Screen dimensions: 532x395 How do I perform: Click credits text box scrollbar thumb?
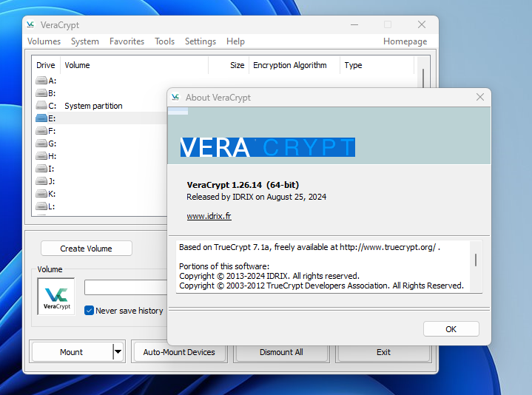(x=476, y=260)
